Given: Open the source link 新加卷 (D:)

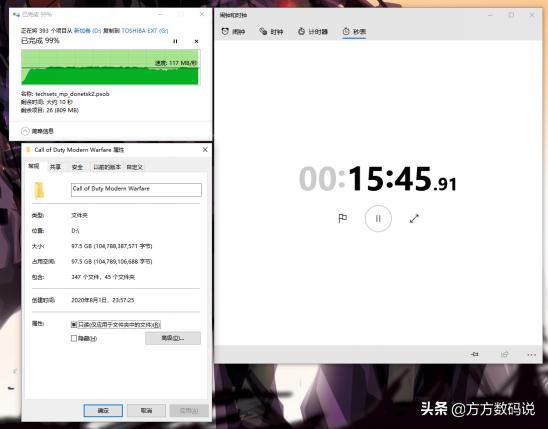Looking at the screenshot, I should click(x=87, y=31).
